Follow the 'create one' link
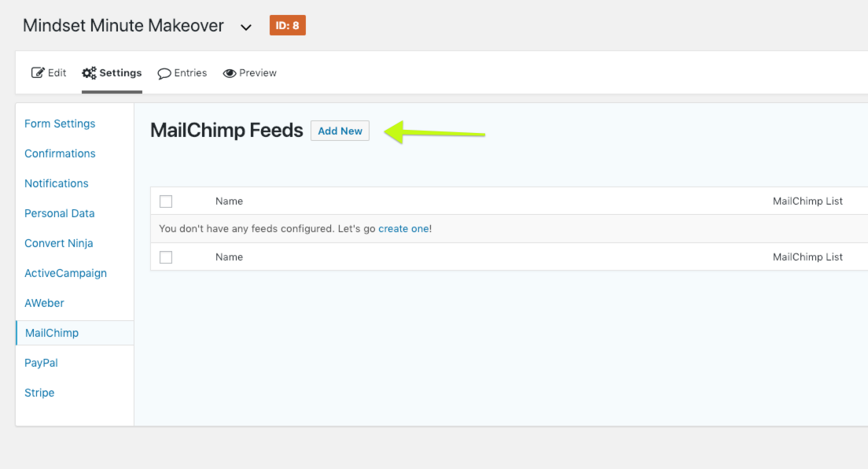868x469 pixels. (x=403, y=228)
